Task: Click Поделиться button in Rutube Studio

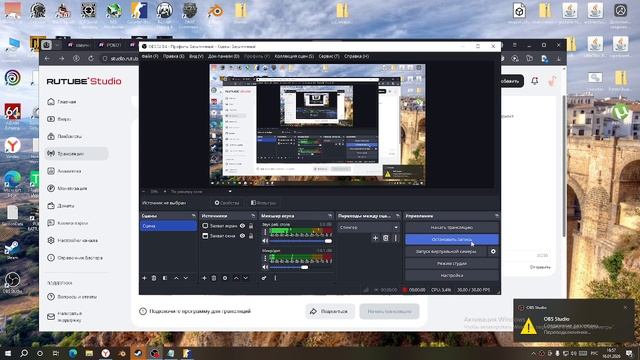Action: (330, 311)
